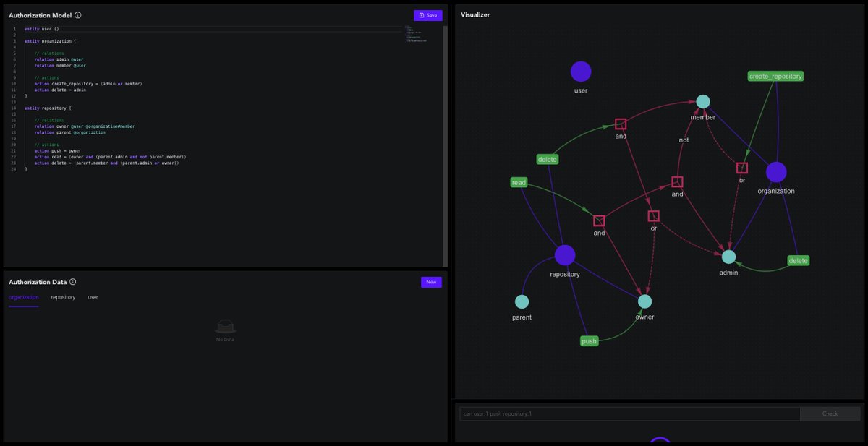
Task: Click code line 'action push = owner'
Action: [x=58, y=150]
